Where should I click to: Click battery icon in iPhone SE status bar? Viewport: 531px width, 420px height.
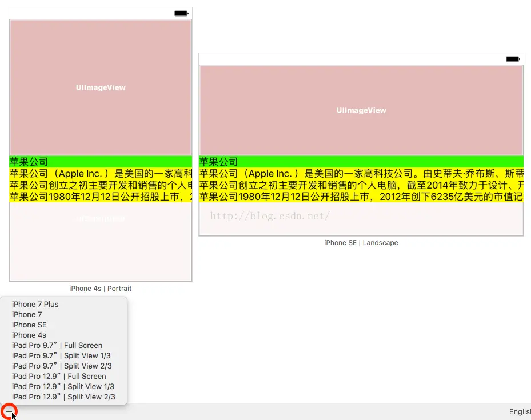pos(513,59)
